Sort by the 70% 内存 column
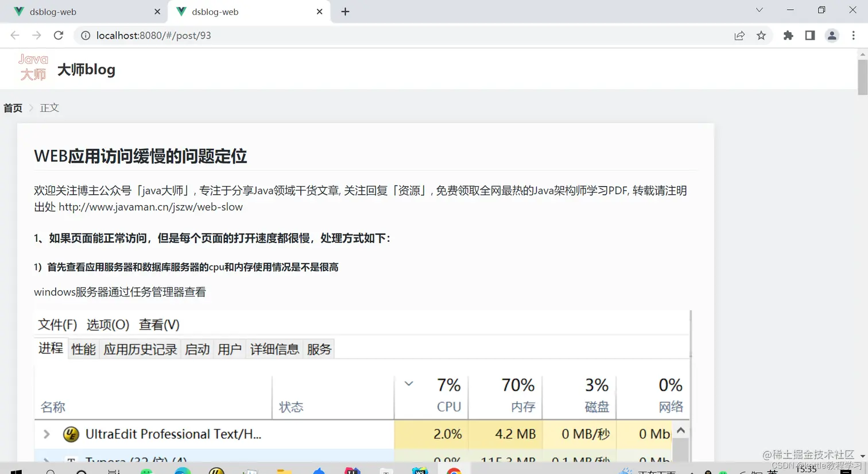Screen dimensions: 868x474 (x=505, y=396)
